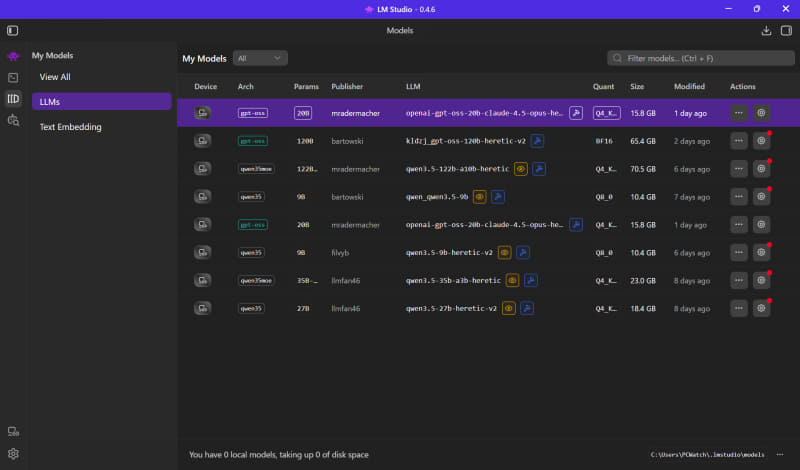This screenshot has width=800, height=470.
Task: Sort by the Size column header
Action: 637,87
